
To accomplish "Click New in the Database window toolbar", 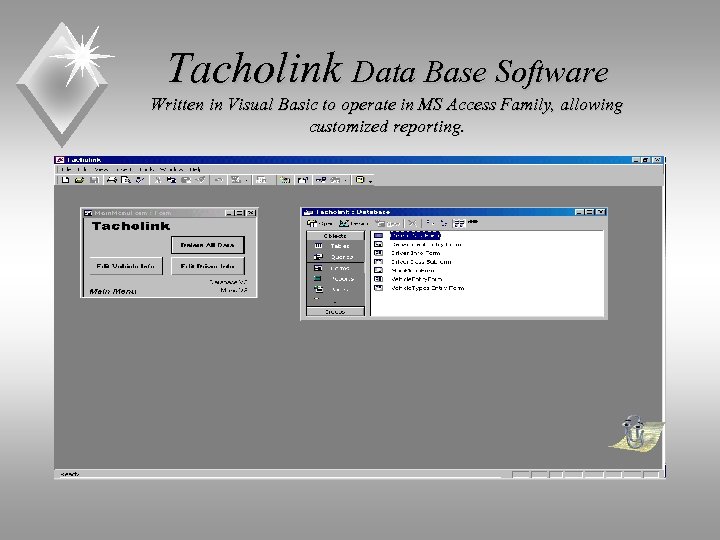I will [x=388, y=223].
